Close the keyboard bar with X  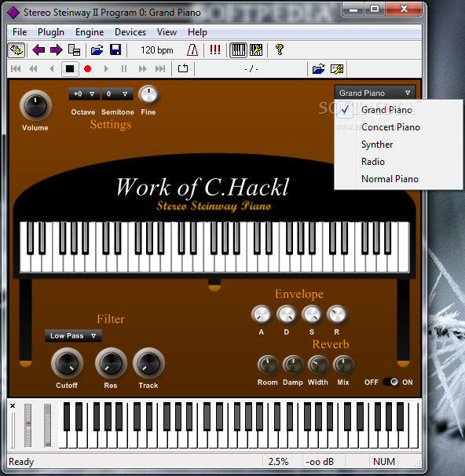coord(13,405)
